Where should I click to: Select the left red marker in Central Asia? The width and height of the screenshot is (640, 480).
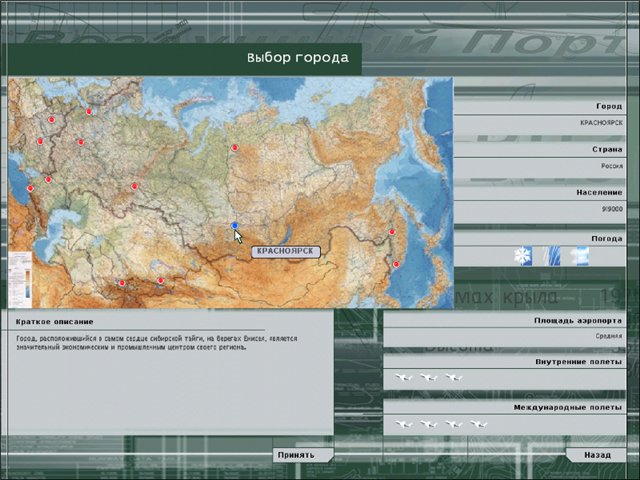tap(122, 283)
